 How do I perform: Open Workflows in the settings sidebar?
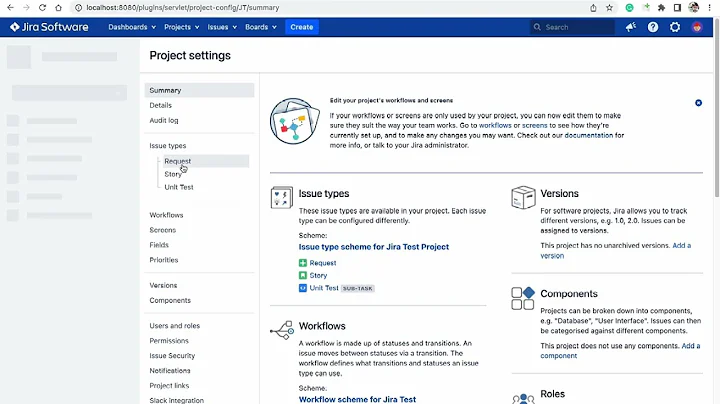pos(166,215)
